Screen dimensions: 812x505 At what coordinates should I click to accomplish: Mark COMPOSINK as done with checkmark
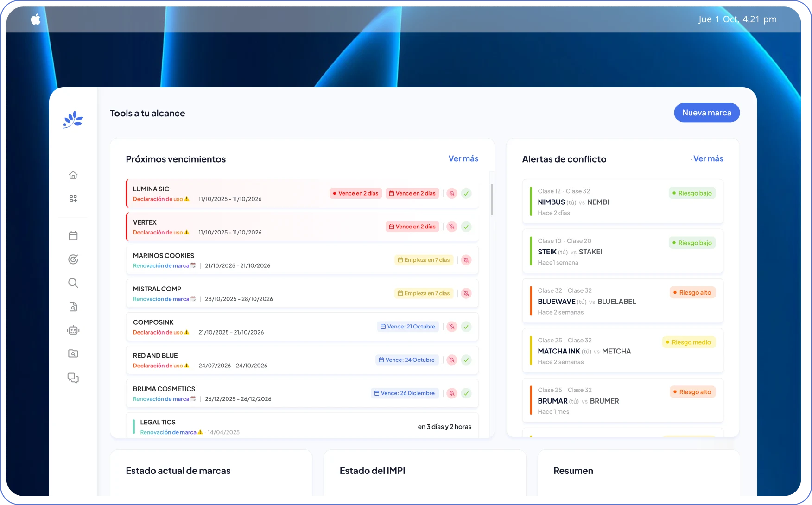[466, 327]
